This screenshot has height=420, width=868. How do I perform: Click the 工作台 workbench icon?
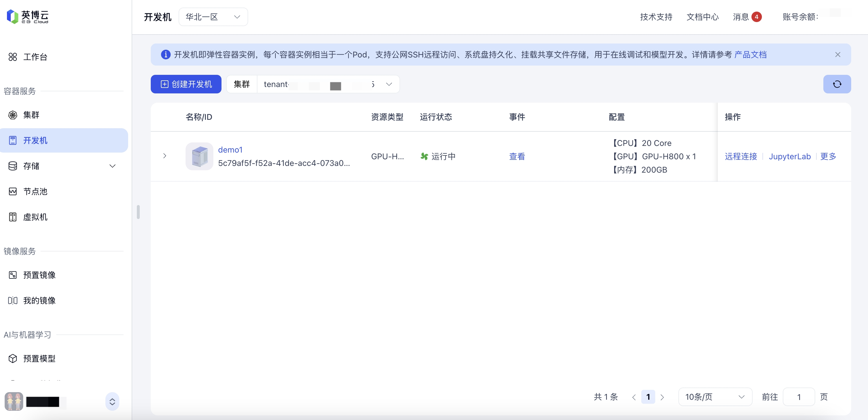coord(13,57)
